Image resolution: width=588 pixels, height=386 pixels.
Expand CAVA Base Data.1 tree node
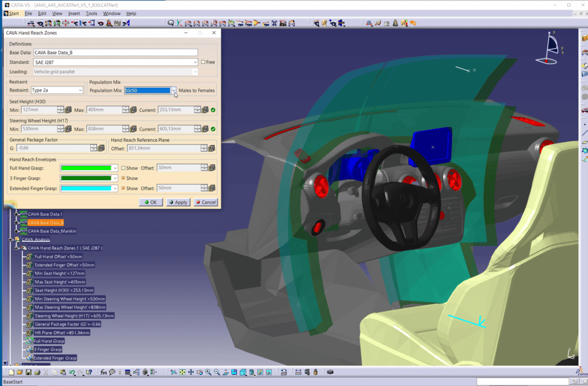tap(17, 214)
